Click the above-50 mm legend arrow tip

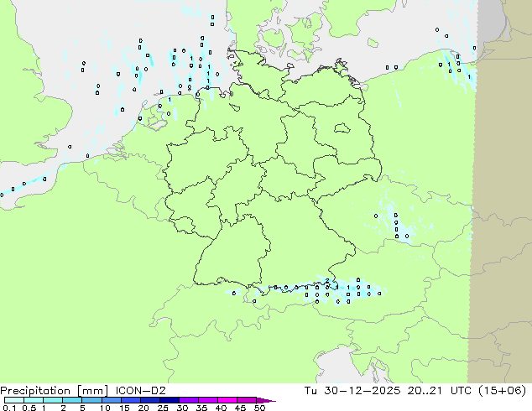[x=266, y=400]
